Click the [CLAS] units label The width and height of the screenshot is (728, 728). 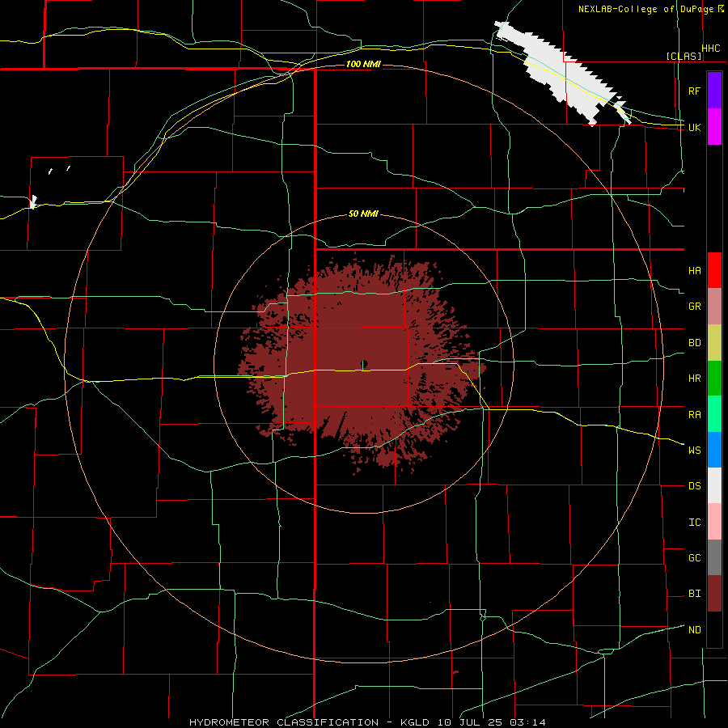[x=684, y=56]
